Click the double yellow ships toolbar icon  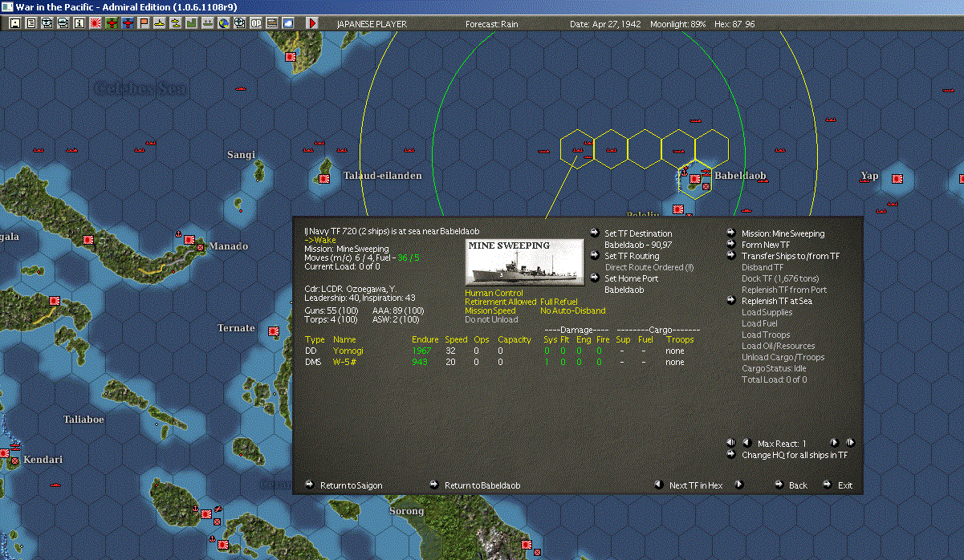(175, 23)
